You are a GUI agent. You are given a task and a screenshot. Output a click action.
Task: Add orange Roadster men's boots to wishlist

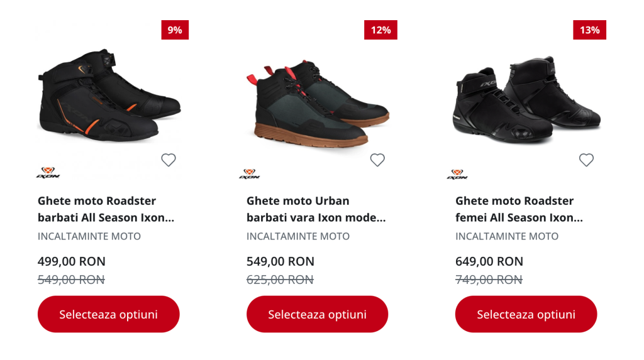pos(169,160)
